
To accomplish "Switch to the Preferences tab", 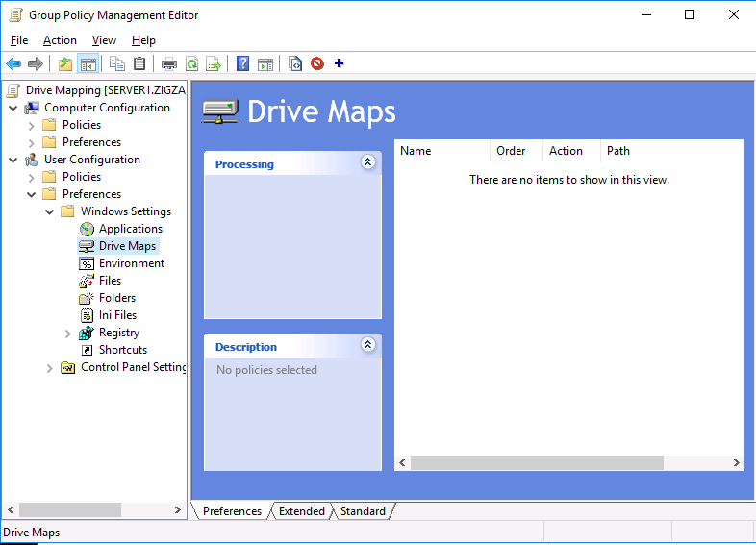I will click(x=232, y=510).
